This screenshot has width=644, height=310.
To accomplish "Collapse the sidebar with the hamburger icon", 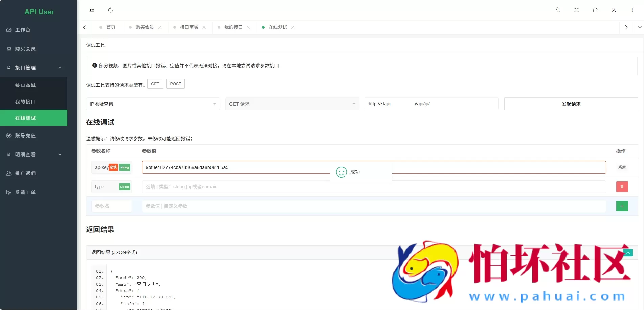I will pos(92,10).
